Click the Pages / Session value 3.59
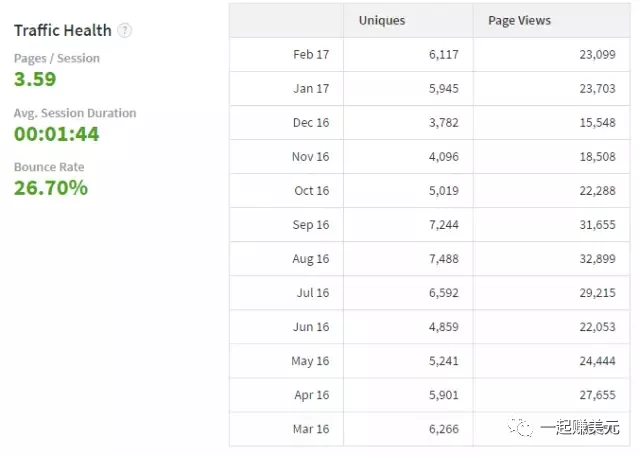 point(35,79)
